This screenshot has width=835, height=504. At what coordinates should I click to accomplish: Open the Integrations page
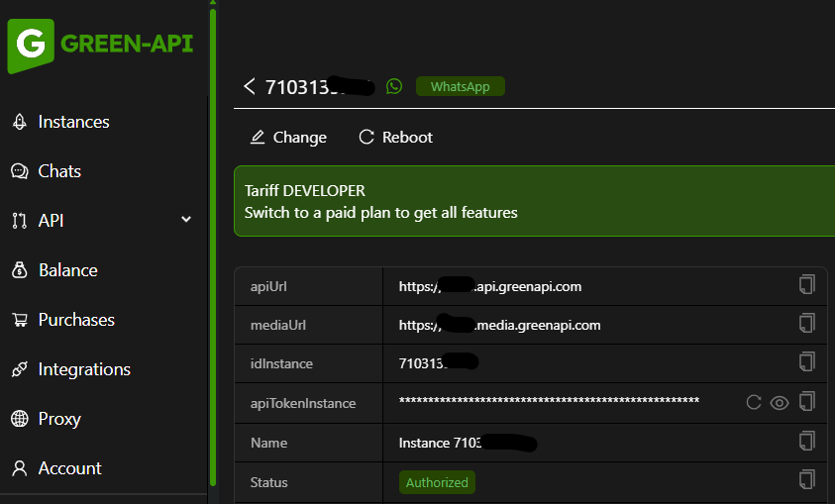click(x=84, y=369)
